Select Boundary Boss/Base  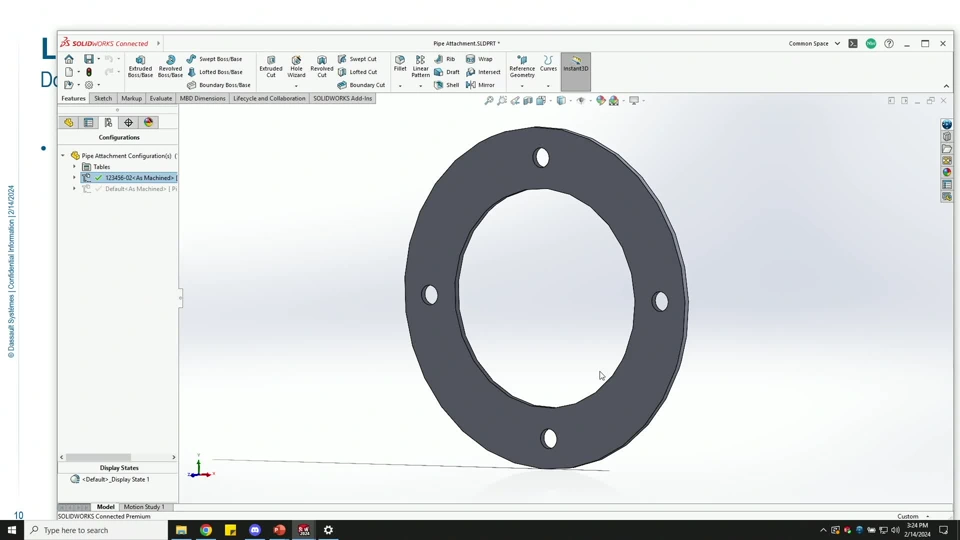click(x=219, y=85)
